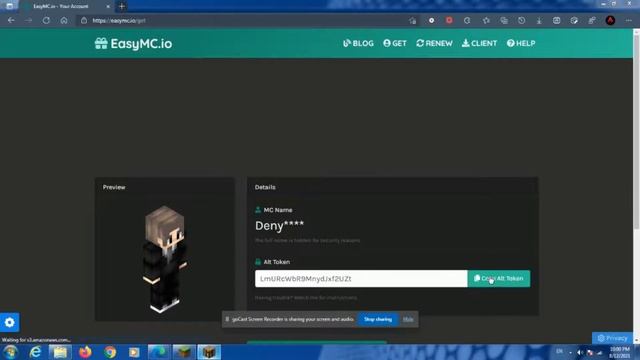Open the CLIENT download page

479,43
